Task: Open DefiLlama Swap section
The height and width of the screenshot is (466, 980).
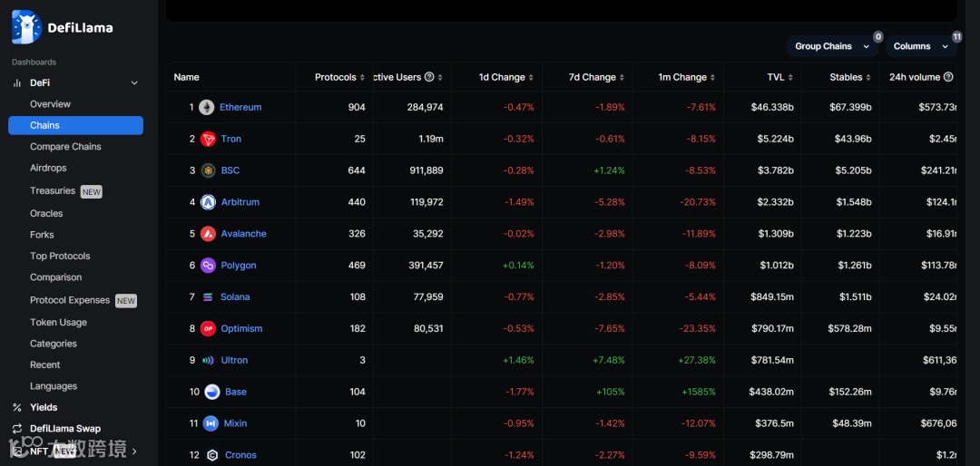Action: click(x=65, y=429)
